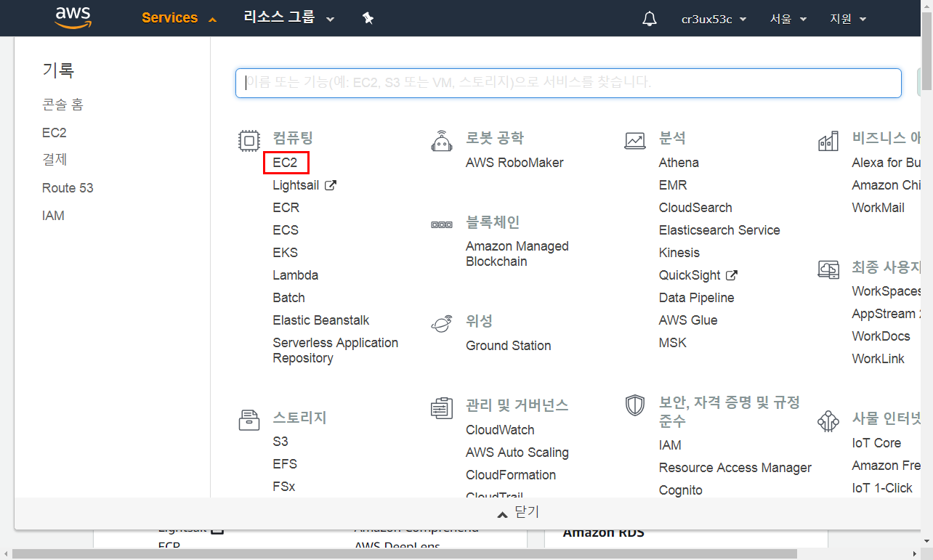Click the Security category shield icon
This screenshot has height=560, width=933.
pos(635,405)
